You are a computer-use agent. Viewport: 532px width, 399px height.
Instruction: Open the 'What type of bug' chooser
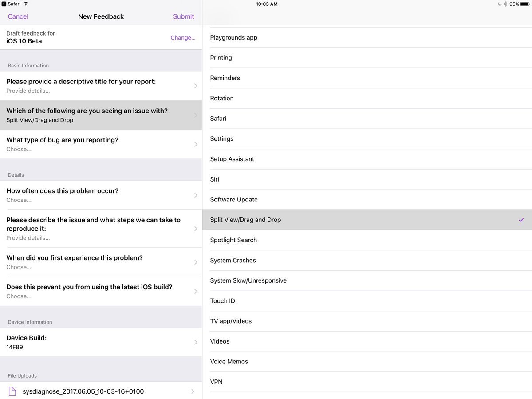point(101,144)
